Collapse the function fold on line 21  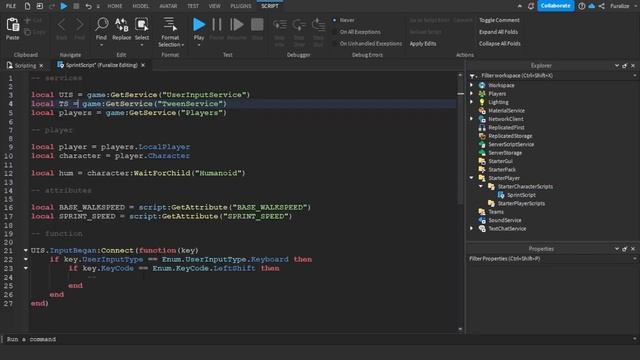click(x=25, y=250)
